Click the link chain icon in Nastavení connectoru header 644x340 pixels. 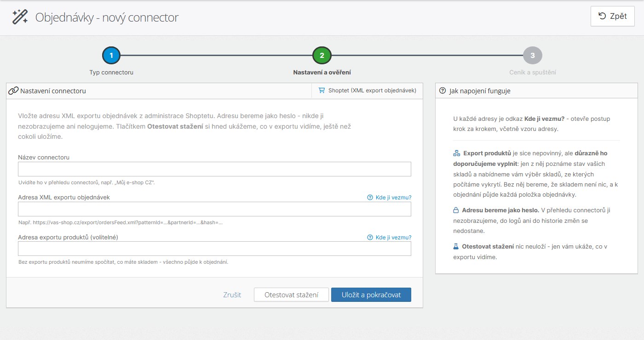point(13,91)
